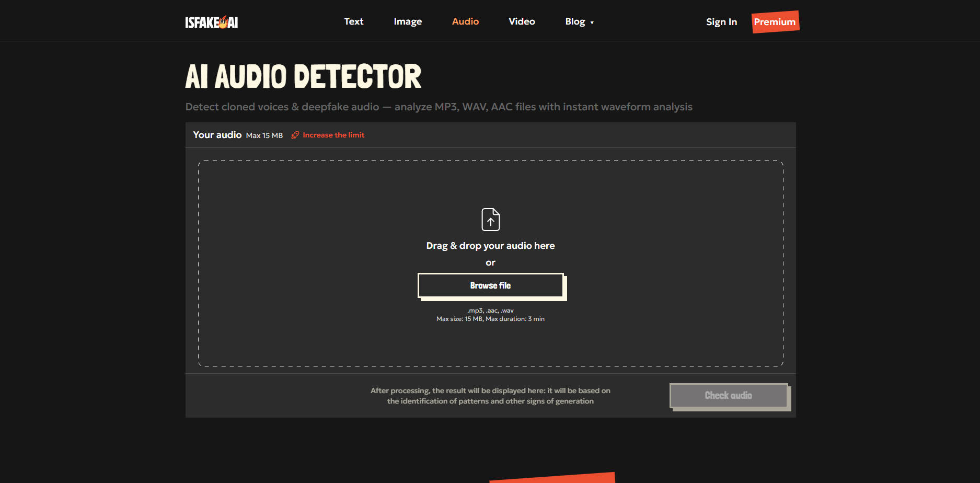Click the supported formats and max size note
The width and height of the screenshot is (980, 483).
tap(490, 315)
